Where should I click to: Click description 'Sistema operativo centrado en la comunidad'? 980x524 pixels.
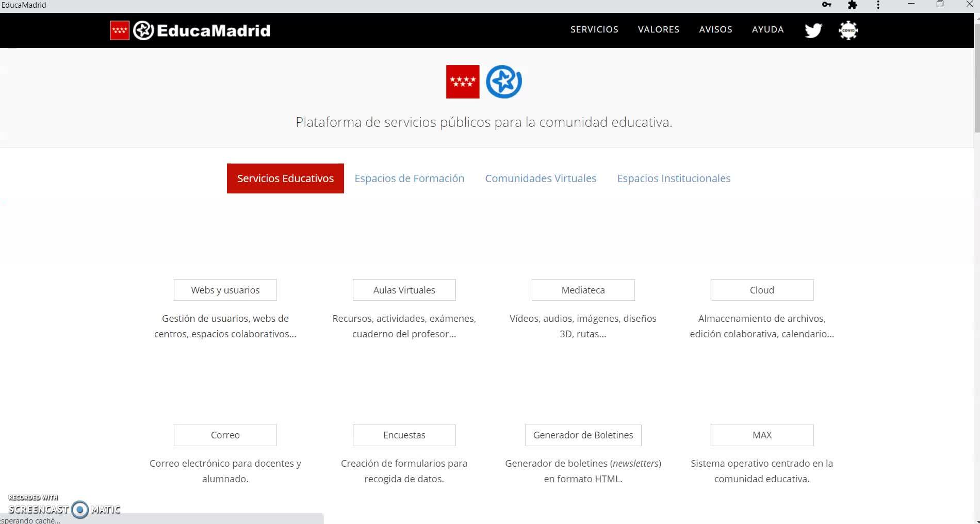[762, 471]
